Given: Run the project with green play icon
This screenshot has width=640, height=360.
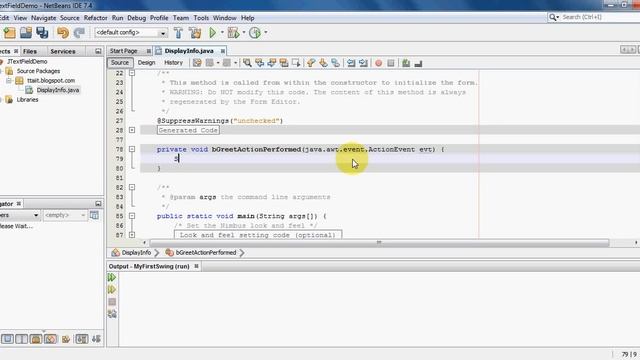Looking at the screenshot, I should (212, 33).
